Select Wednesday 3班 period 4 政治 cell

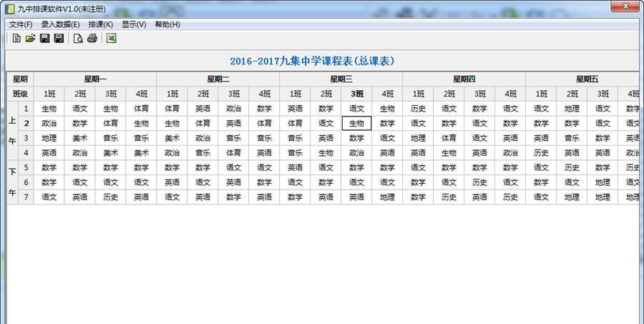pos(356,153)
